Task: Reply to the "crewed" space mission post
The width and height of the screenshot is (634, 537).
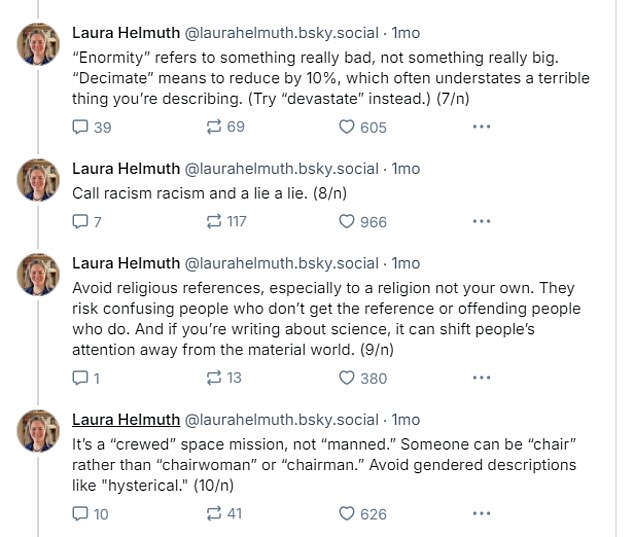Action: (82, 514)
